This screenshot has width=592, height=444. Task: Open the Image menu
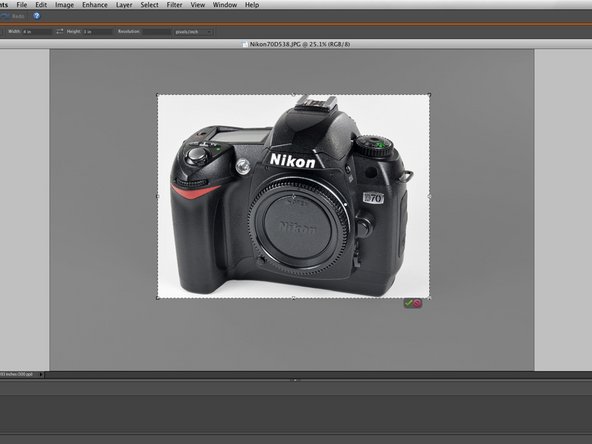[x=64, y=5]
